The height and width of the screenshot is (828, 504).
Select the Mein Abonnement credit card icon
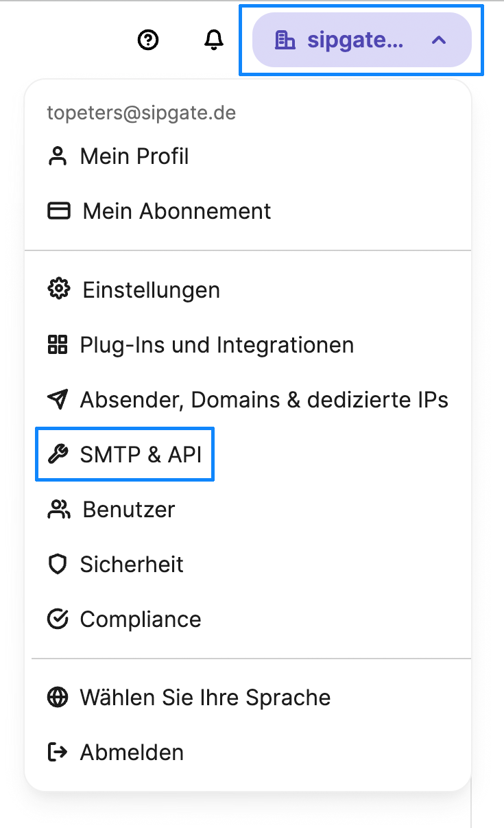point(60,211)
